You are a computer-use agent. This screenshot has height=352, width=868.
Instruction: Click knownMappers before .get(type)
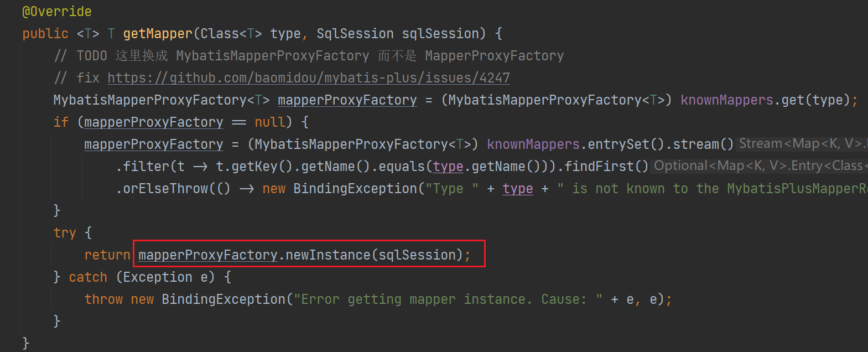point(726,100)
